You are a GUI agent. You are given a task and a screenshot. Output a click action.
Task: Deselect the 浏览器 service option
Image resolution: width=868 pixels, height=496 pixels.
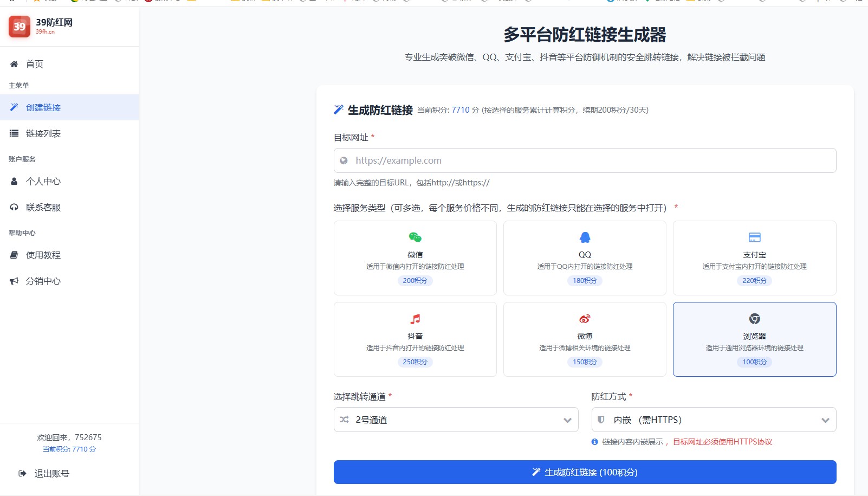click(x=754, y=339)
